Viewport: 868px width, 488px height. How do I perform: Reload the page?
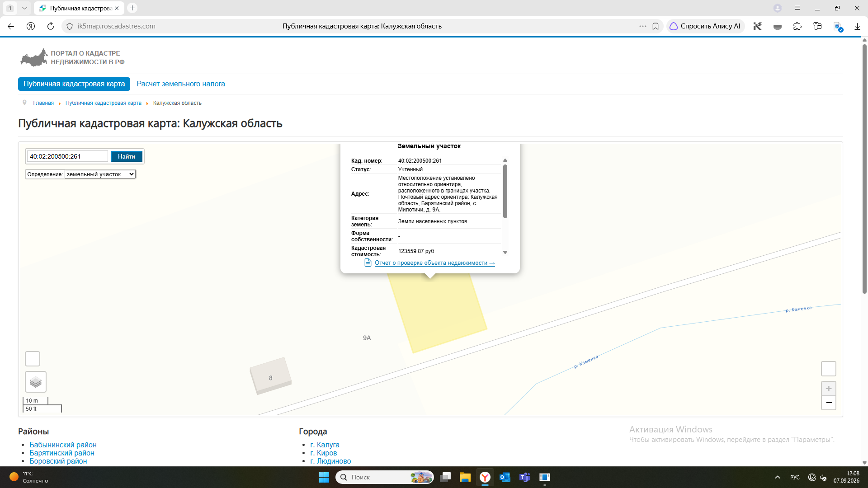tap(51, 26)
